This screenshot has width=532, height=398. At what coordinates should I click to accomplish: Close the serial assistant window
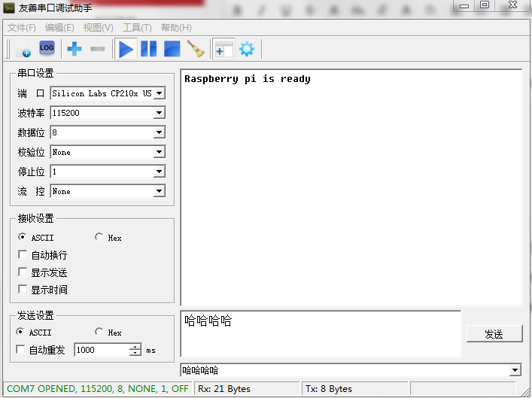[512, 5]
